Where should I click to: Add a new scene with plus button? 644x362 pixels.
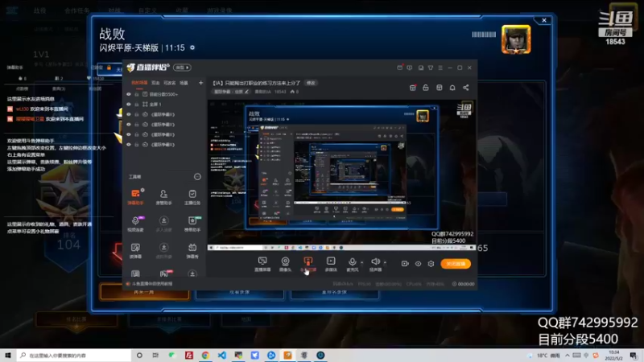click(200, 83)
